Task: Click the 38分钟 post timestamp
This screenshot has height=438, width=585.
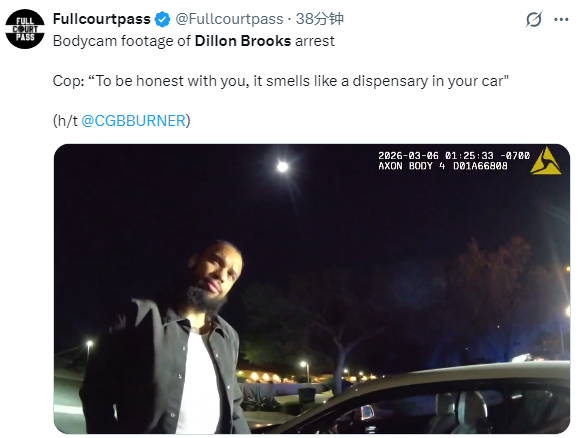Action: [319, 19]
